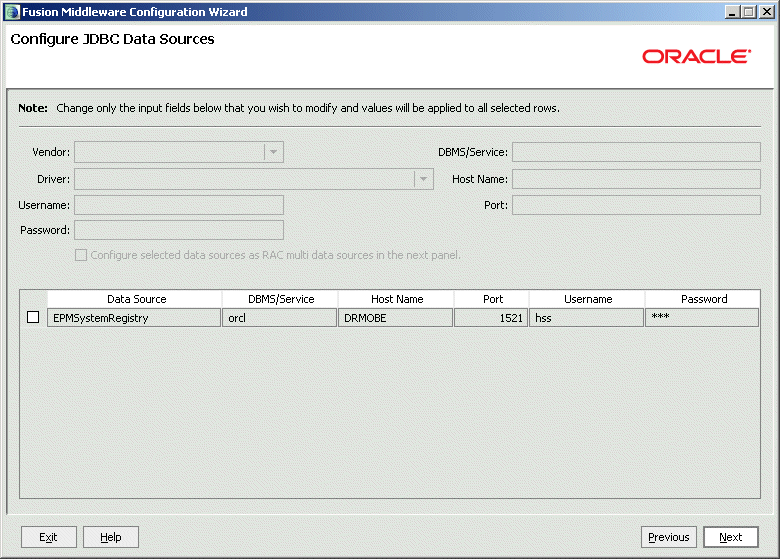The height and width of the screenshot is (559, 780).
Task: Click the Data Source column header
Action: [x=134, y=299]
